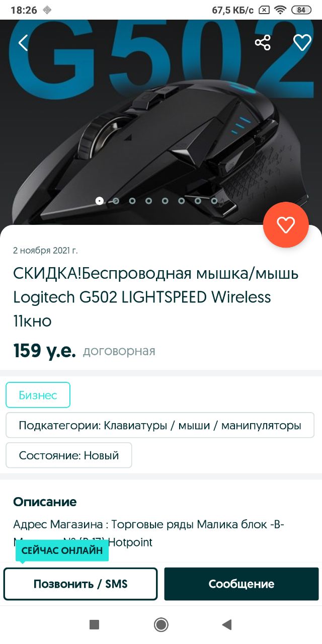Image resolution: width=322 pixels, height=644 pixels.
Task: Tap the white heart outline icon
Action: click(302, 43)
